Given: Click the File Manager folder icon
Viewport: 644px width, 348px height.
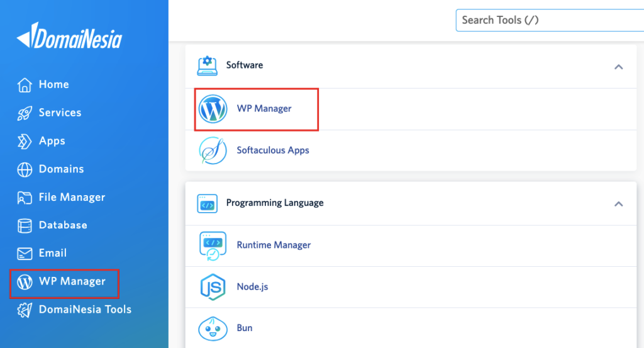Looking at the screenshot, I should pyautogui.click(x=25, y=198).
